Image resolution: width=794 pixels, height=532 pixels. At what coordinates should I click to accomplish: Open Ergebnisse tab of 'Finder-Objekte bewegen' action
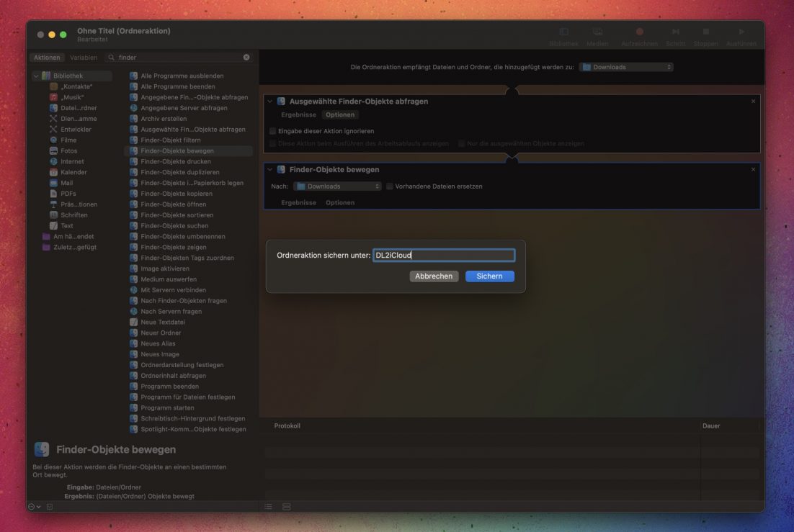tap(298, 202)
